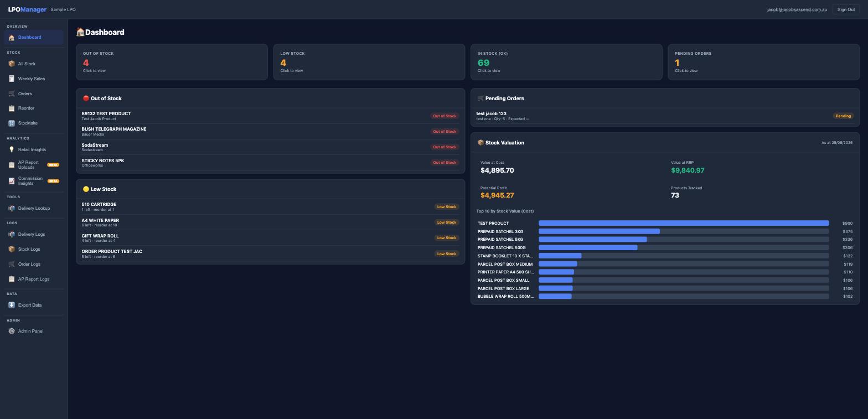The image size is (868, 419).
Task: Click the AP Report Logs icon
Action: coord(12,279)
